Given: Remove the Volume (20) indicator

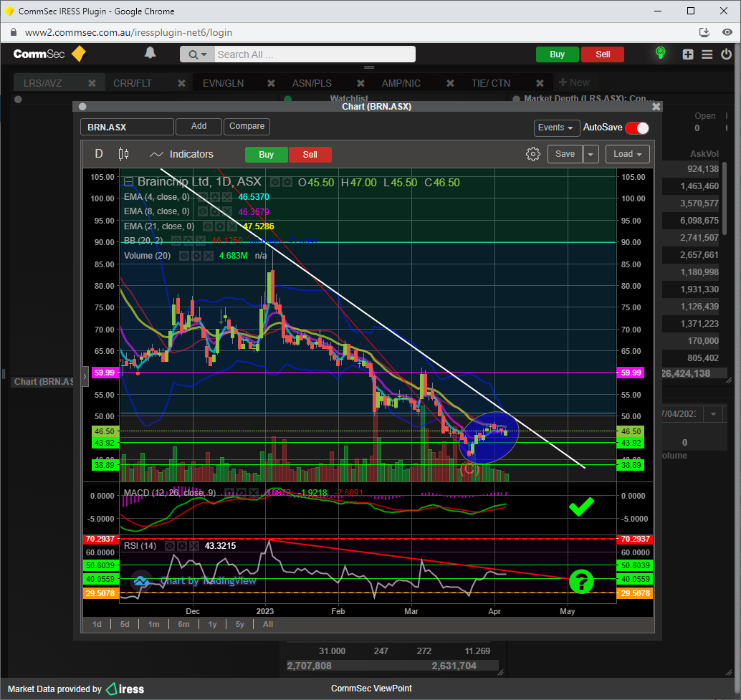Looking at the screenshot, I should click(208, 256).
